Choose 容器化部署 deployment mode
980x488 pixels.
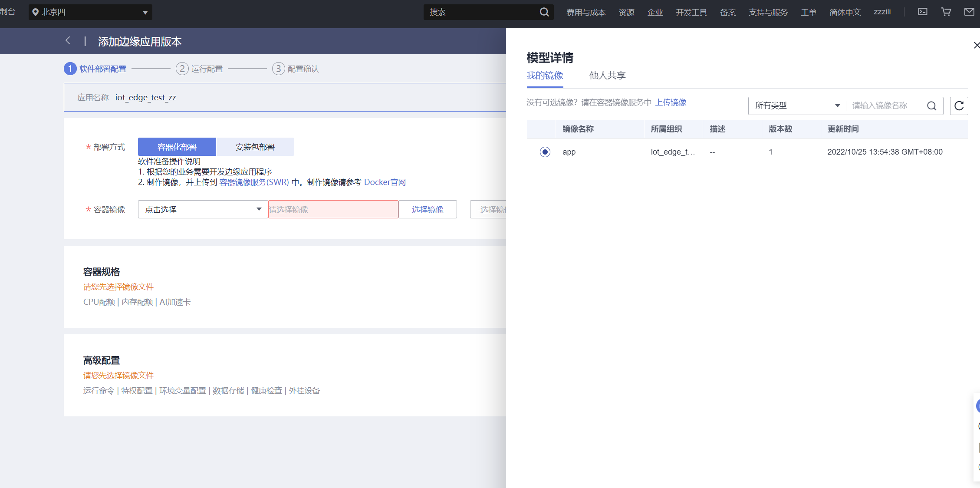(x=177, y=147)
